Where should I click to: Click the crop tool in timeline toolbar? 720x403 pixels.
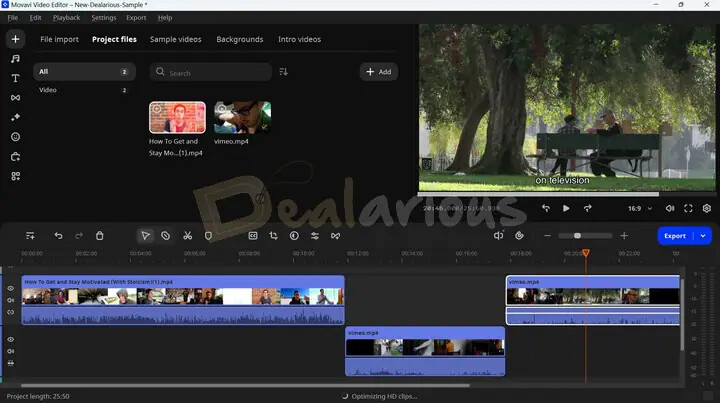[273, 236]
